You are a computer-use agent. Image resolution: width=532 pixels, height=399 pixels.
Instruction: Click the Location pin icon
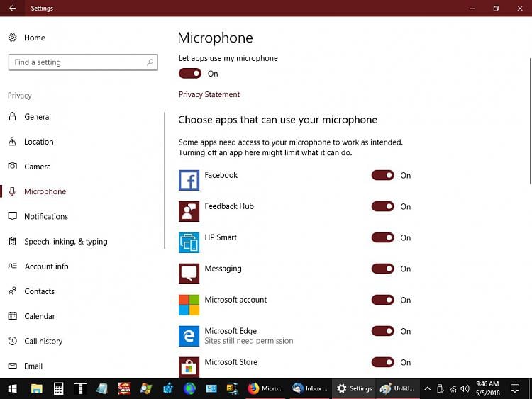click(12, 141)
